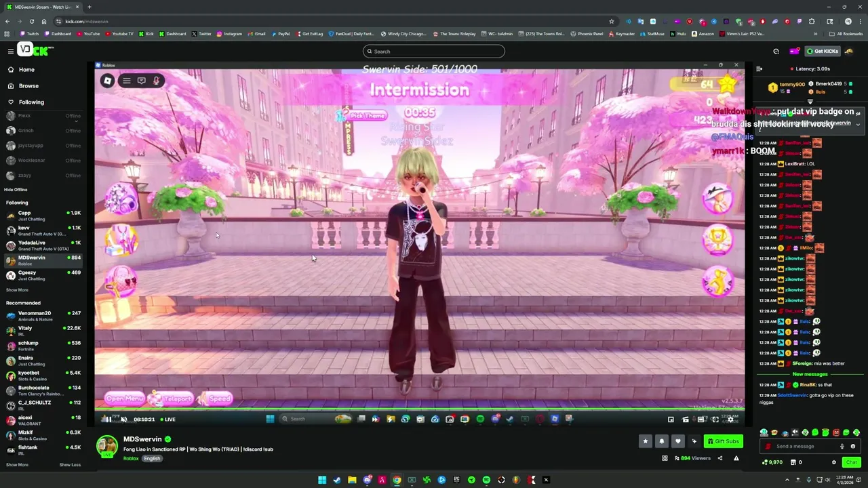Collapse Recommended list with Show Less
The image size is (868, 488).
[70, 465]
